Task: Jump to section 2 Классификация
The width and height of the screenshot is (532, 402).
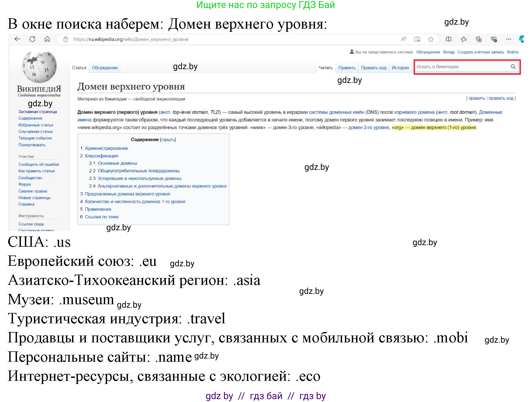Action: coord(101,156)
